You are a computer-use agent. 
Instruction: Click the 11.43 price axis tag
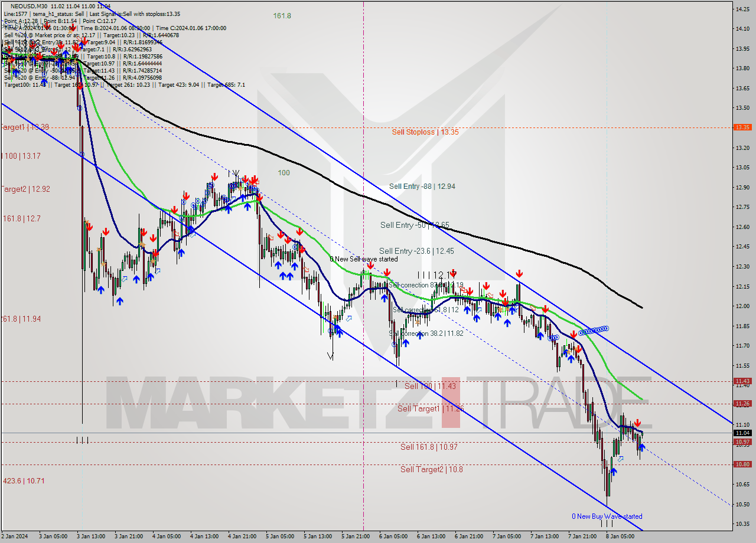742,381
